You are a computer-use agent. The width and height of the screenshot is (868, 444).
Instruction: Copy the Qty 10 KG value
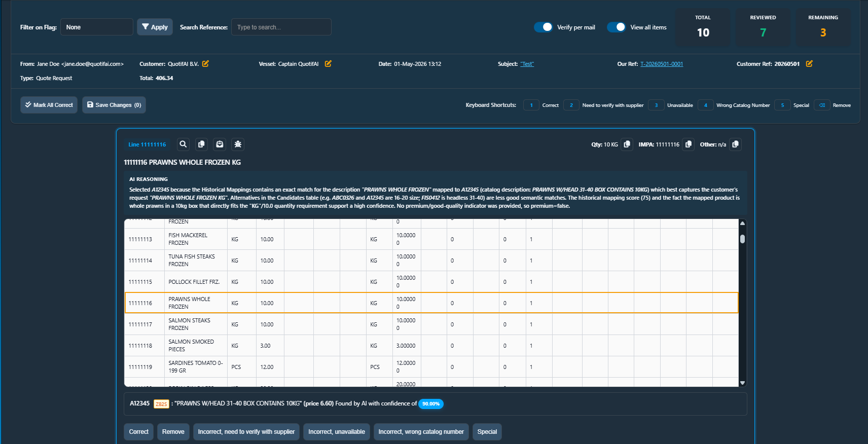(x=627, y=144)
